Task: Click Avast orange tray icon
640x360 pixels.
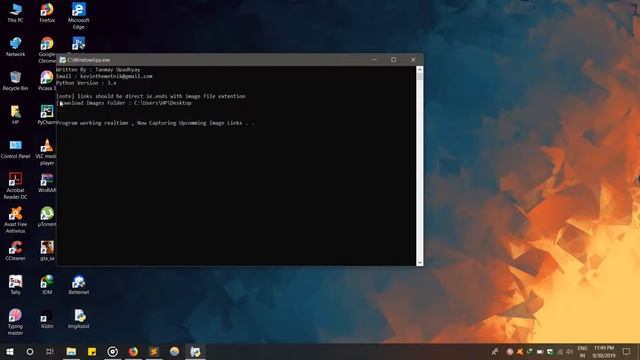Action: pos(520,351)
